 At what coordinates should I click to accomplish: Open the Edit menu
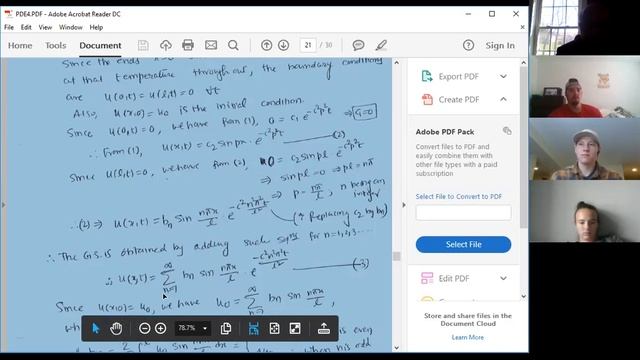26,27
